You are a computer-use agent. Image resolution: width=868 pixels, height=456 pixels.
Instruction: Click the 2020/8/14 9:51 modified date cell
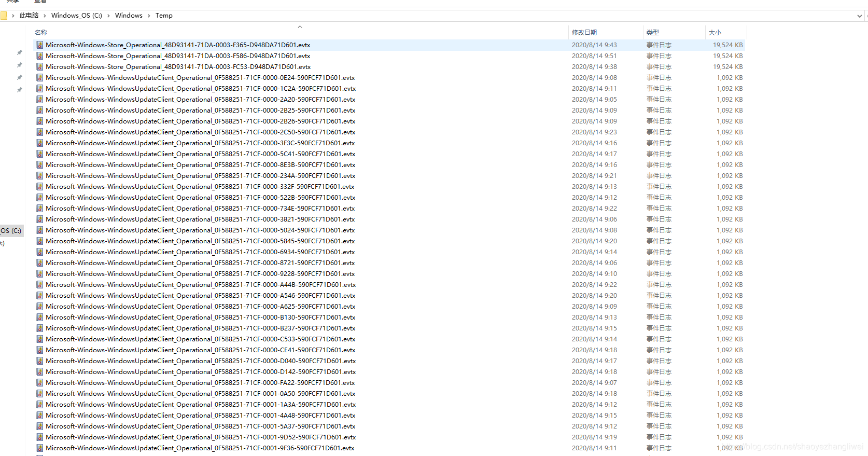(594, 56)
